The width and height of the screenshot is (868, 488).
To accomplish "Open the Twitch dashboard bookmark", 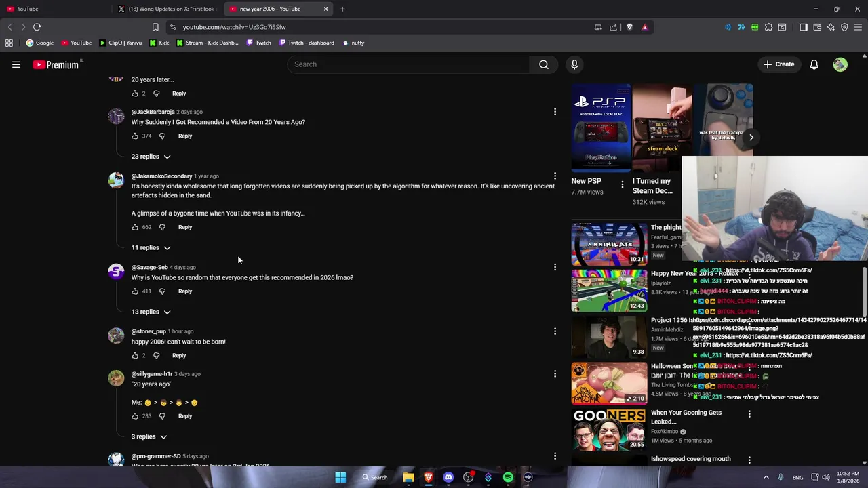I will click(x=307, y=43).
